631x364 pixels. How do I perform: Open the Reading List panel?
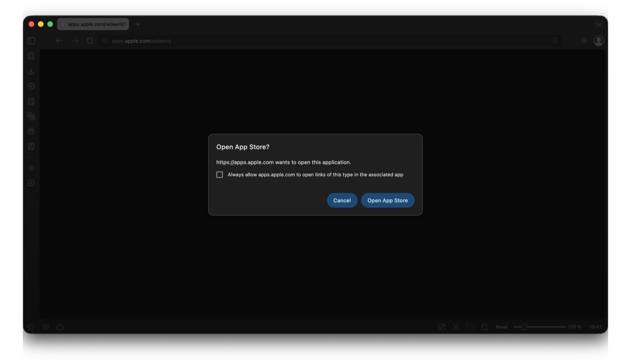(31, 146)
